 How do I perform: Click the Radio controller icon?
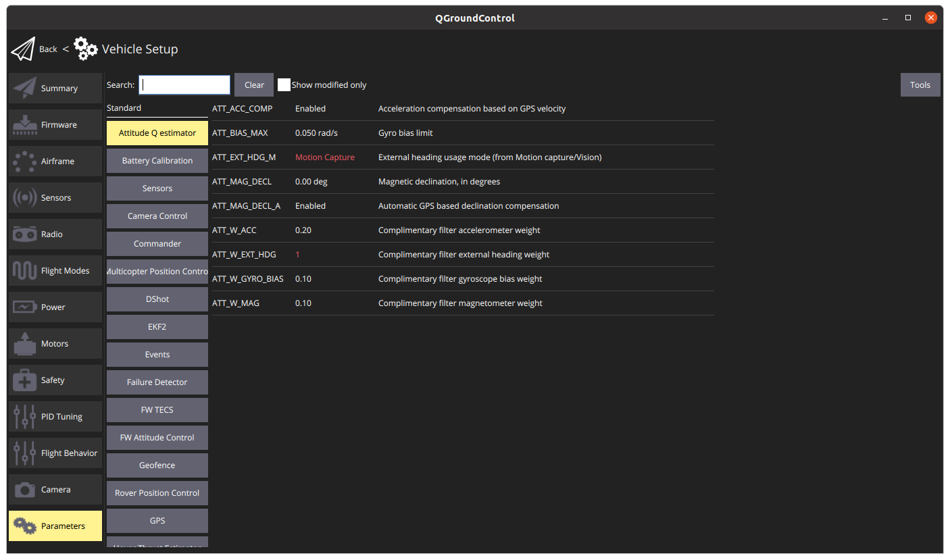click(x=25, y=234)
